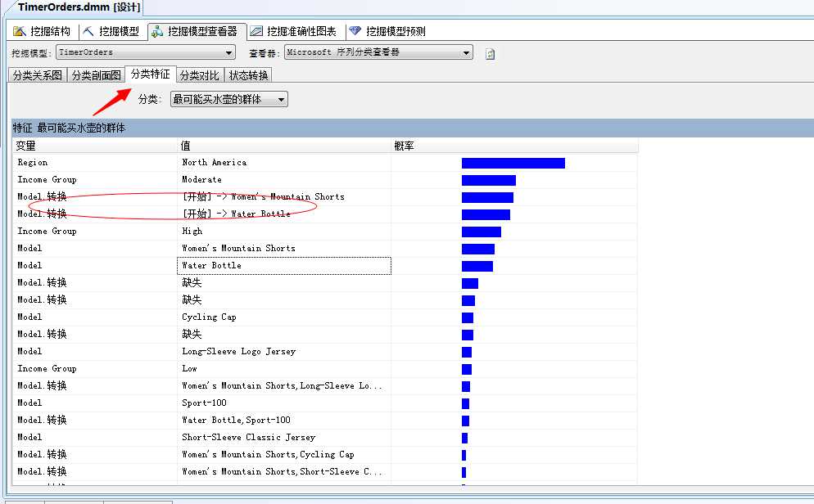This screenshot has height=504, width=814.
Task: Click the Moderate probability bar
Action: 489,181
